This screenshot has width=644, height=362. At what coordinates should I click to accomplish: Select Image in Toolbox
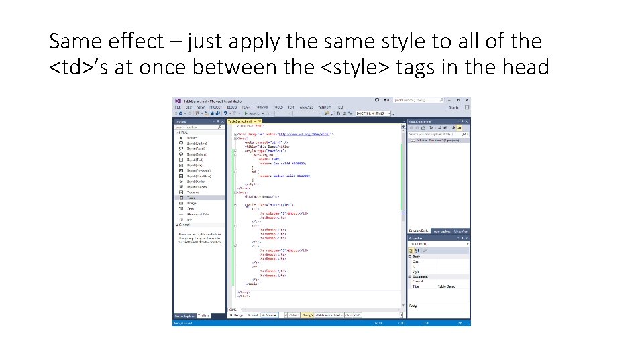point(191,203)
